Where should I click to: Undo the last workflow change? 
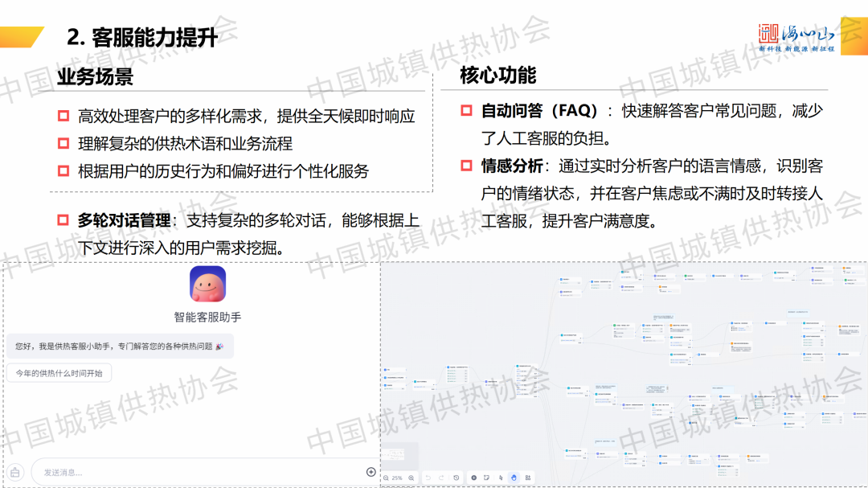[428, 478]
